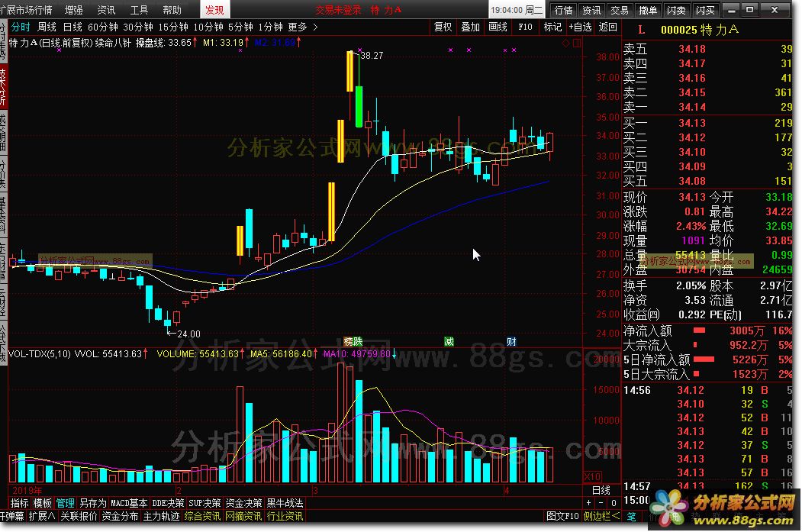Select the 5分钟 period
This screenshot has height=532, width=802.
click(x=240, y=27)
